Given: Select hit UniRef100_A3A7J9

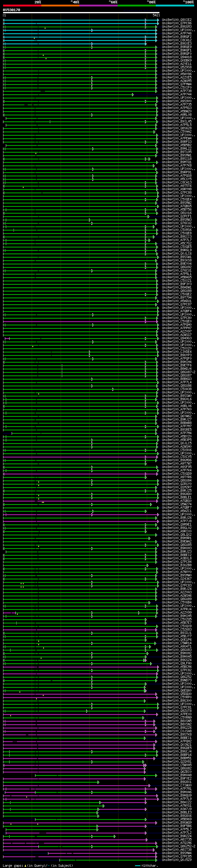Looking at the screenshot, I should pos(177,809).
